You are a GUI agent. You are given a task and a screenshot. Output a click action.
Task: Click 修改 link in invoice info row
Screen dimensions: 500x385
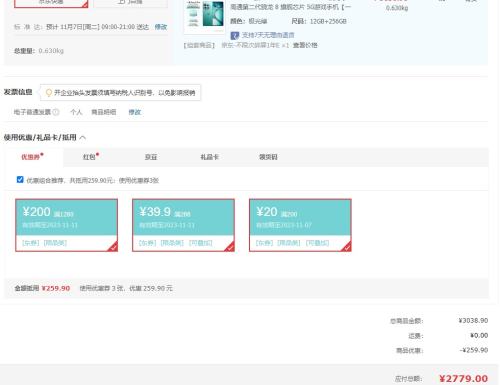(x=135, y=112)
